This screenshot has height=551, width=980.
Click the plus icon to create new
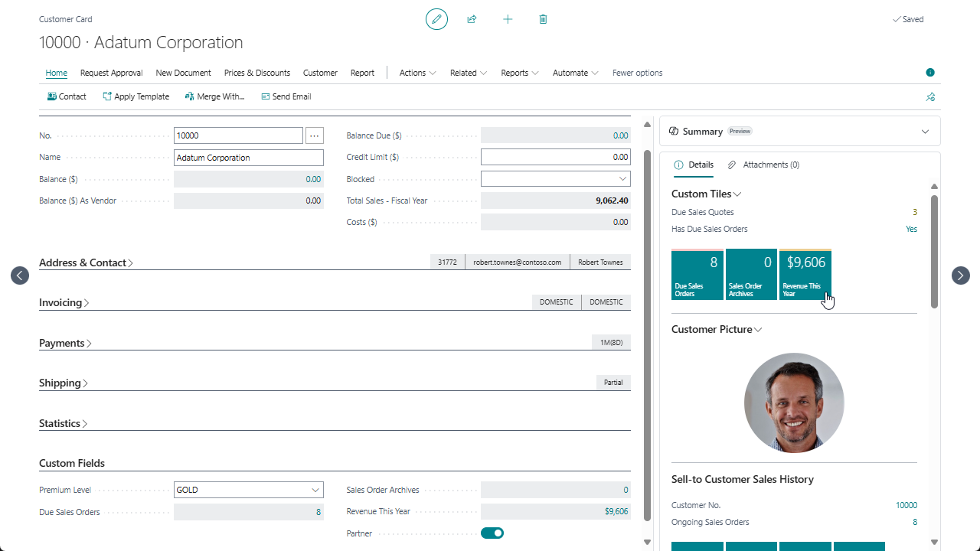tap(508, 19)
